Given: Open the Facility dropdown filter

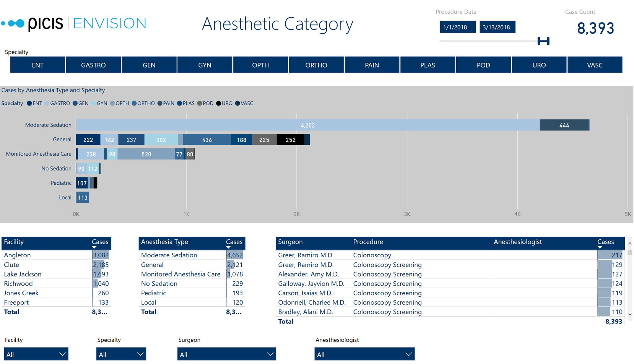Looking at the screenshot, I should 36,354.
